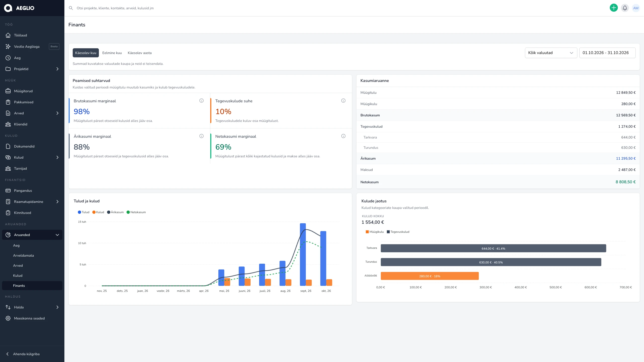The width and height of the screenshot is (644, 362).
Task: Open Finants report in sidebar
Action: click(32, 286)
